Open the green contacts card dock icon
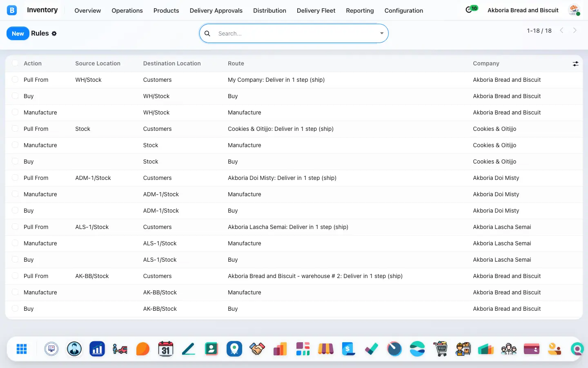 [212, 349]
